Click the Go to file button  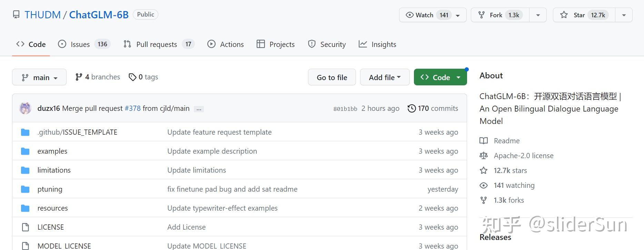point(332,77)
